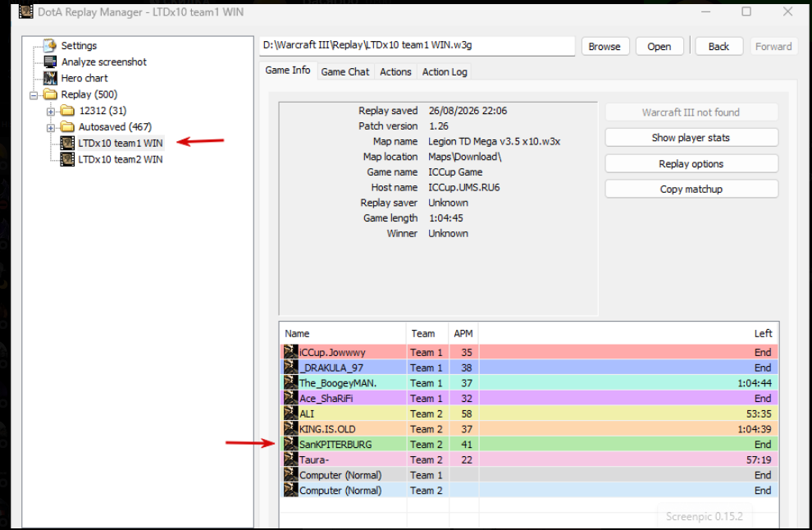Select player name SanKPITERBURG

tap(335, 445)
